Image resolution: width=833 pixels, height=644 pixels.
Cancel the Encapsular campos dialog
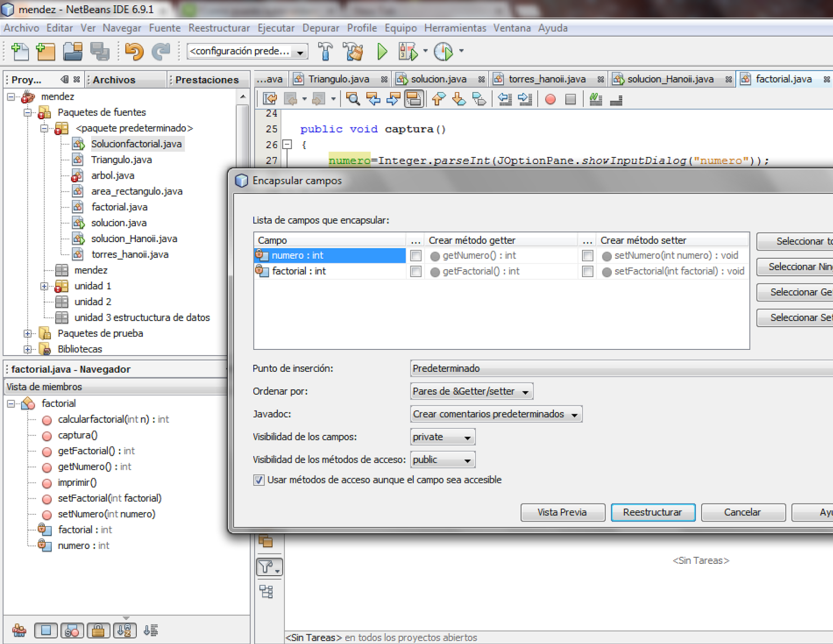(743, 512)
